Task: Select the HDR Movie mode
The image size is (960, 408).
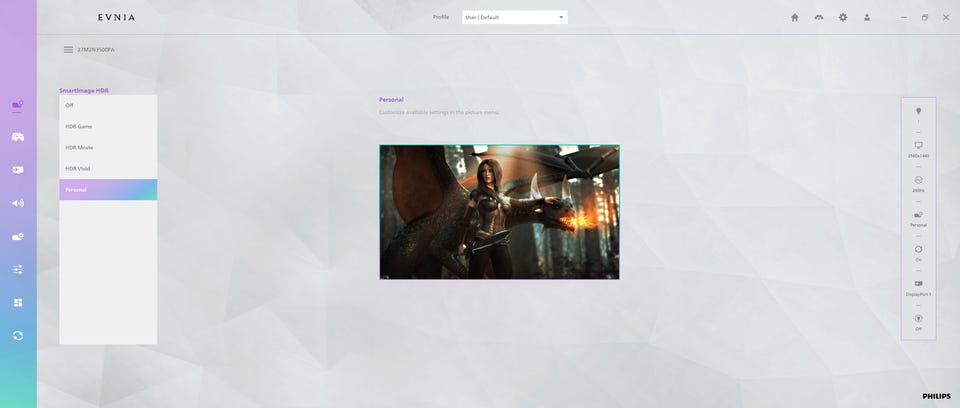Action: [x=108, y=148]
